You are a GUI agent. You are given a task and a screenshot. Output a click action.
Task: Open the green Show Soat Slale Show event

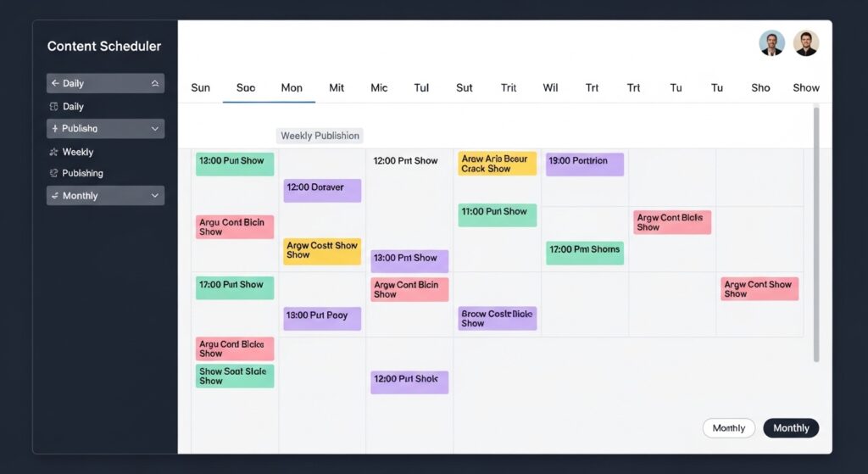click(235, 376)
